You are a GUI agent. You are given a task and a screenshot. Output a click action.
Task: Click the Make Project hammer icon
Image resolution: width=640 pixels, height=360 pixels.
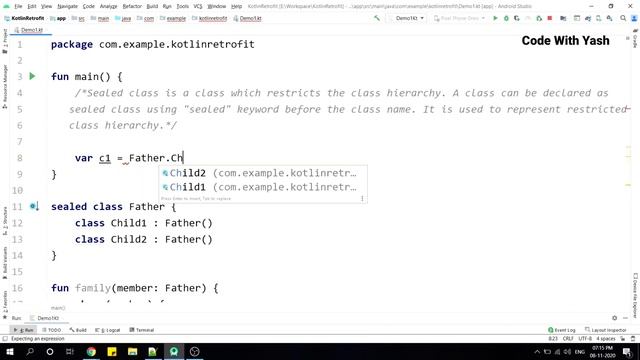pyautogui.click(x=377, y=18)
